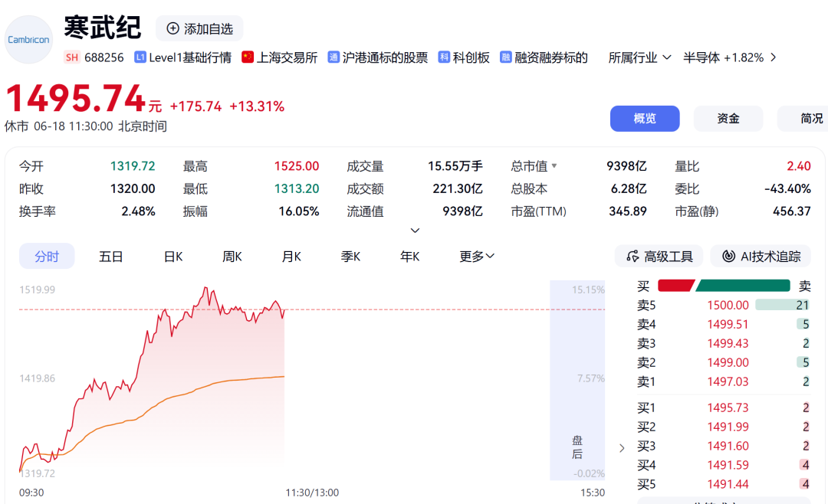
Task: Click the red buy portion of 买卖 ratio bar
Action: pos(675,286)
